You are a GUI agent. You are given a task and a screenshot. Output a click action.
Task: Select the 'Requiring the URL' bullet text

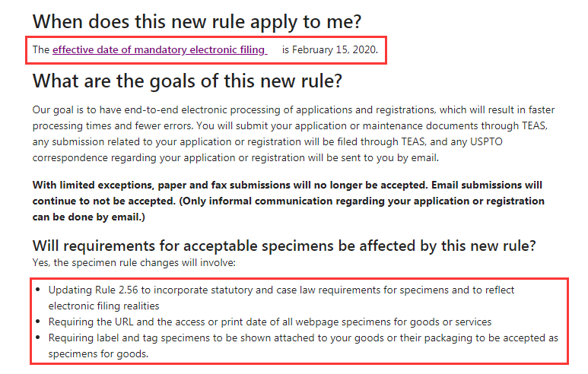[x=269, y=322]
